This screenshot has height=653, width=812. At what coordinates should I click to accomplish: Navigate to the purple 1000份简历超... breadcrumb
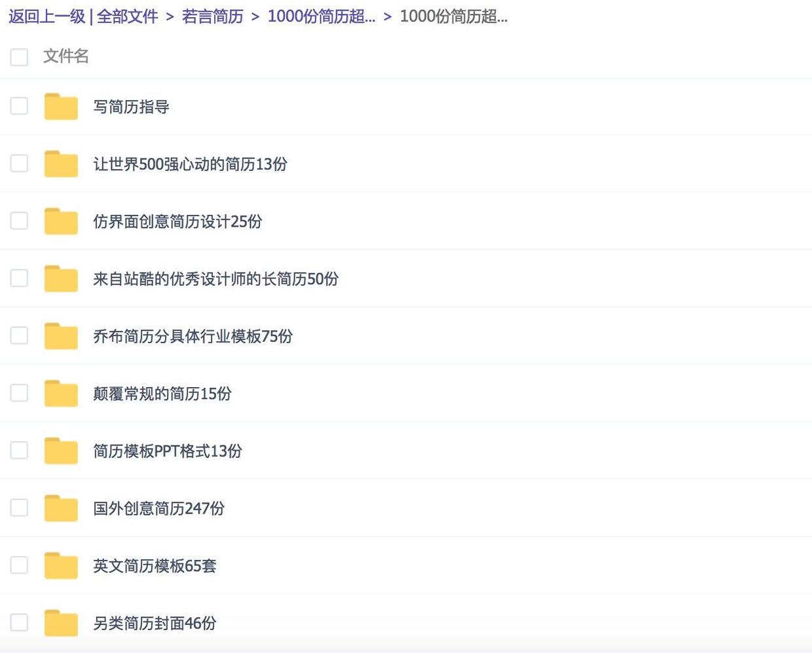[322, 16]
